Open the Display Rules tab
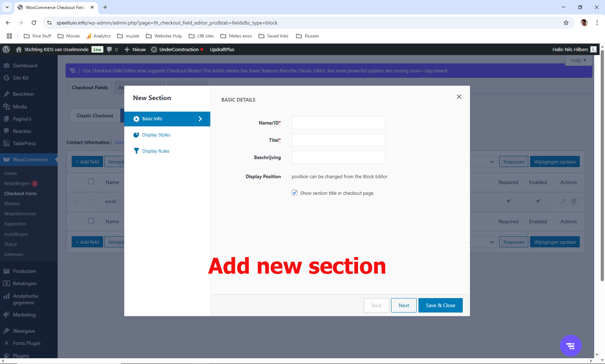The width and height of the screenshot is (605, 364). [x=156, y=151]
